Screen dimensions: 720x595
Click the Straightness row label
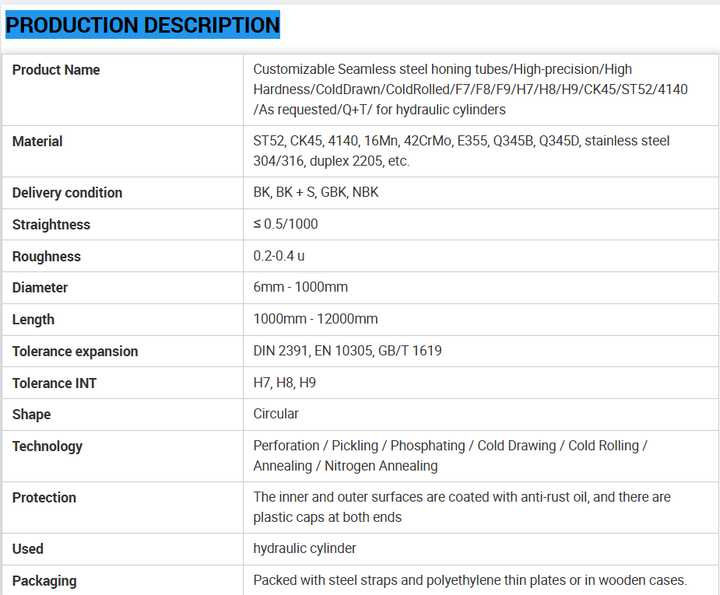point(51,225)
